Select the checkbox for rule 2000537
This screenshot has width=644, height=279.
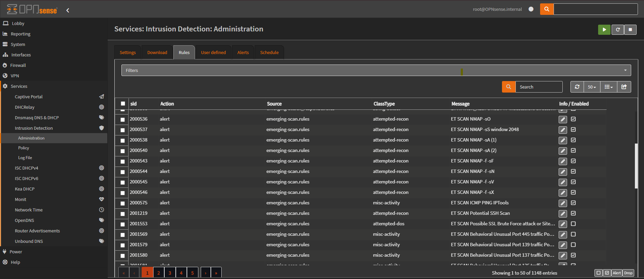pyautogui.click(x=123, y=130)
